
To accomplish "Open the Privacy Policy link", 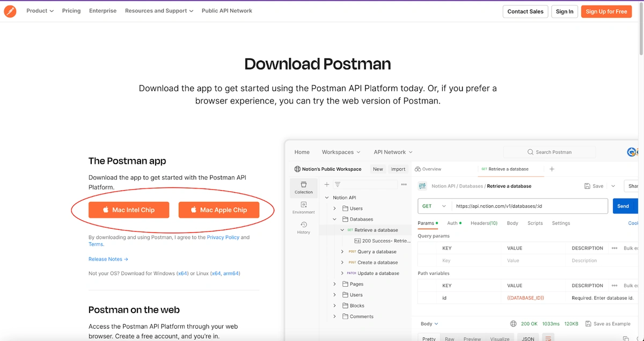I will [223, 237].
